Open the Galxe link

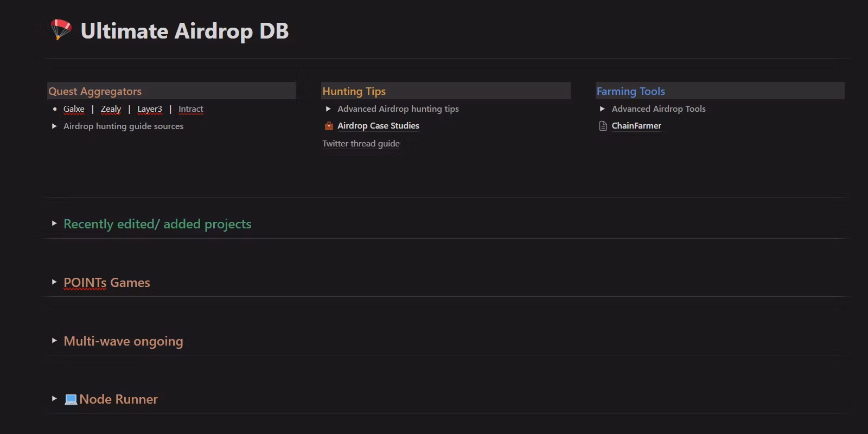tap(74, 109)
